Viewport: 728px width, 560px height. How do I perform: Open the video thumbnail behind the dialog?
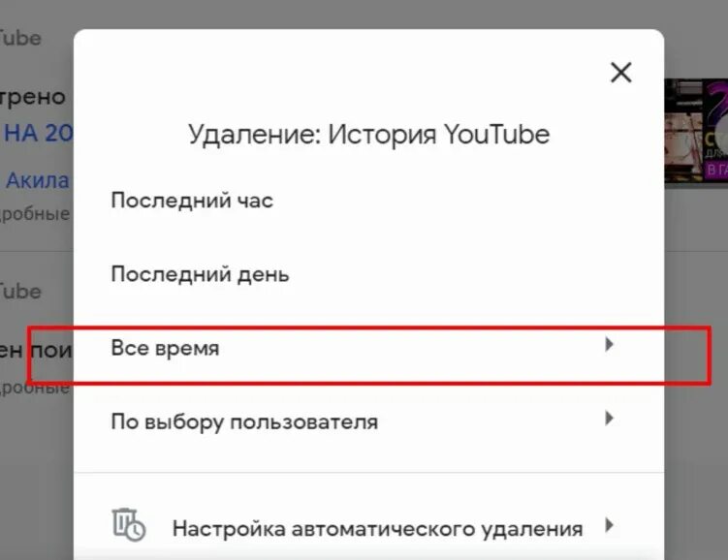click(696, 131)
